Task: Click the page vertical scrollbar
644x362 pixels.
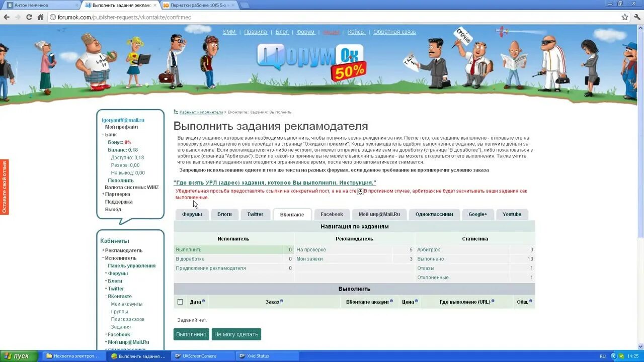Action: (640, 186)
